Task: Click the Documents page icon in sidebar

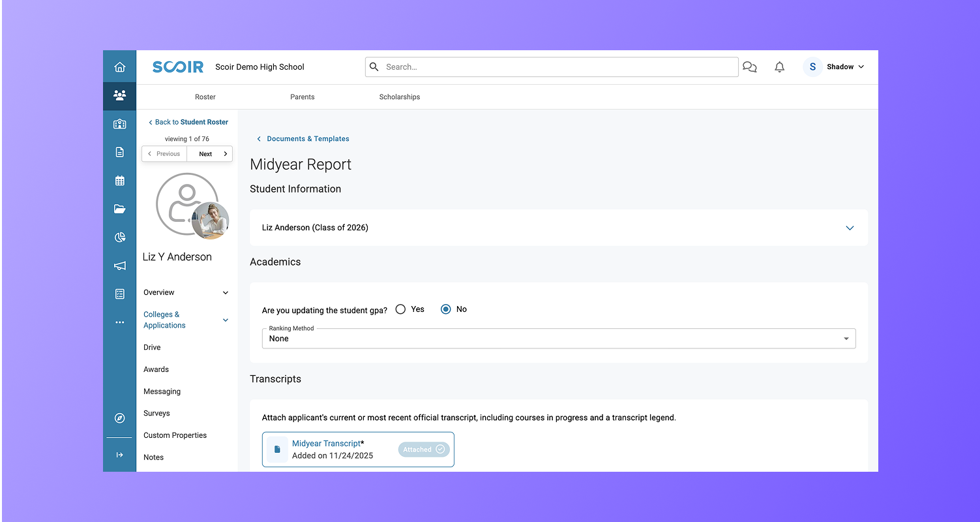Action: (120, 151)
